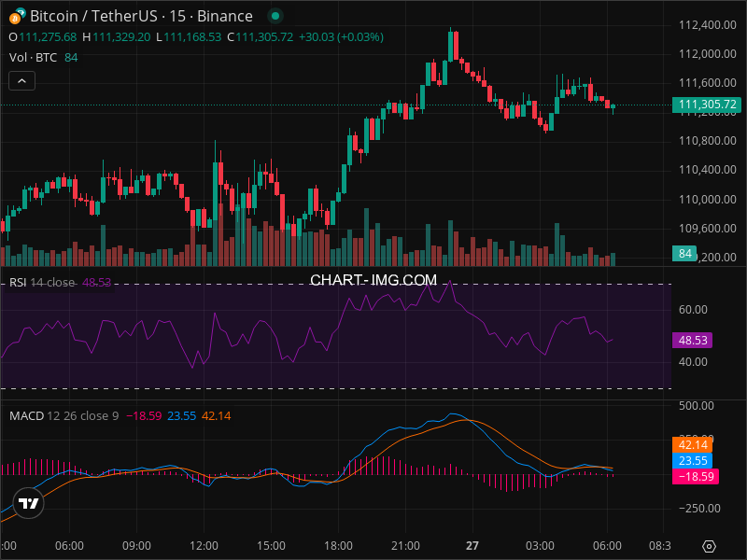This screenshot has width=747, height=560.
Task: Click the CHART-IMG.COM watermark text
Action: [373, 280]
